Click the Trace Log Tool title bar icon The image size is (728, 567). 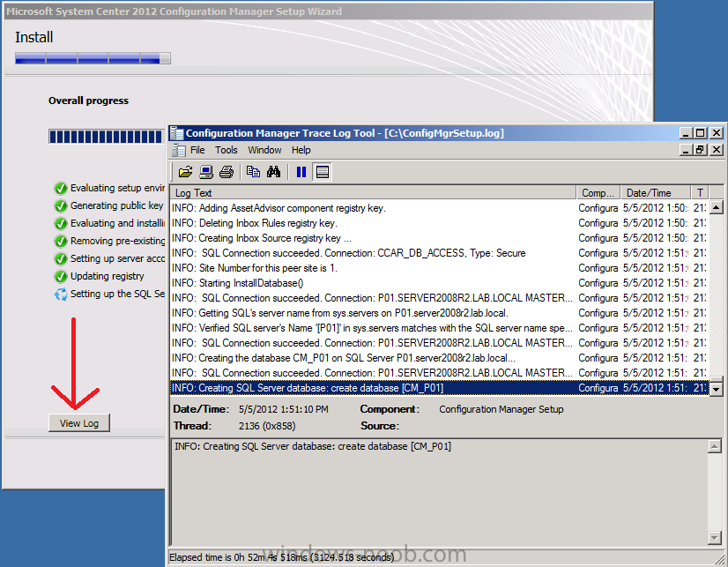[177, 133]
